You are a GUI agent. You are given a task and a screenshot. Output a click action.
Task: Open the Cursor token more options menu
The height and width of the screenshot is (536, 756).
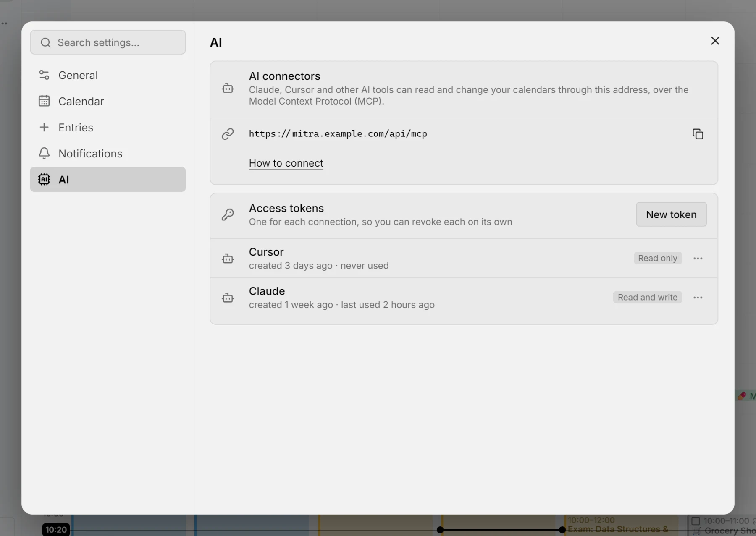pyautogui.click(x=698, y=258)
